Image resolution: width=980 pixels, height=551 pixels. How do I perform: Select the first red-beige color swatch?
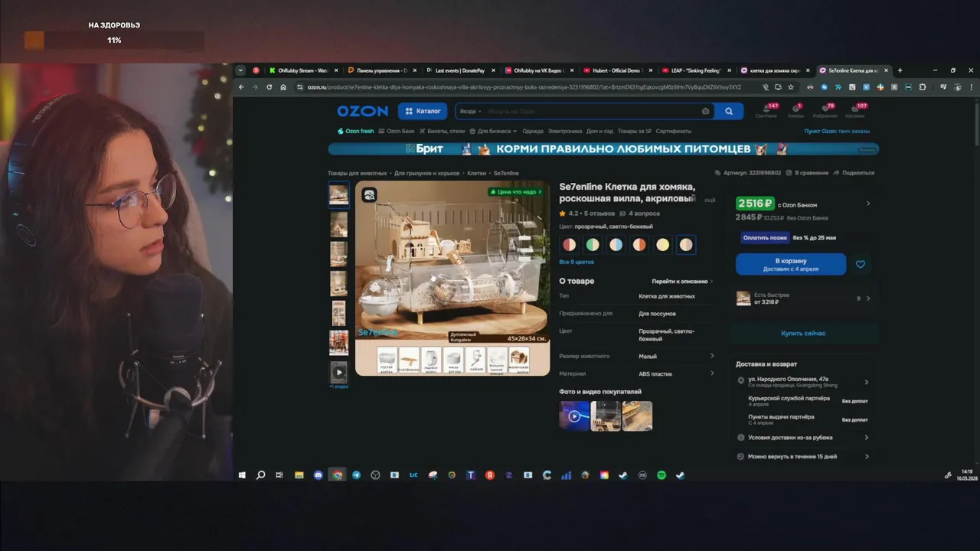coord(569,245)
